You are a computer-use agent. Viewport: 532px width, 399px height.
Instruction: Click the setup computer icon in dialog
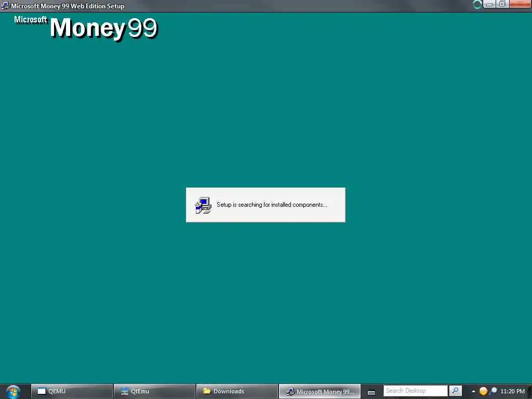(x=203, y=205)
